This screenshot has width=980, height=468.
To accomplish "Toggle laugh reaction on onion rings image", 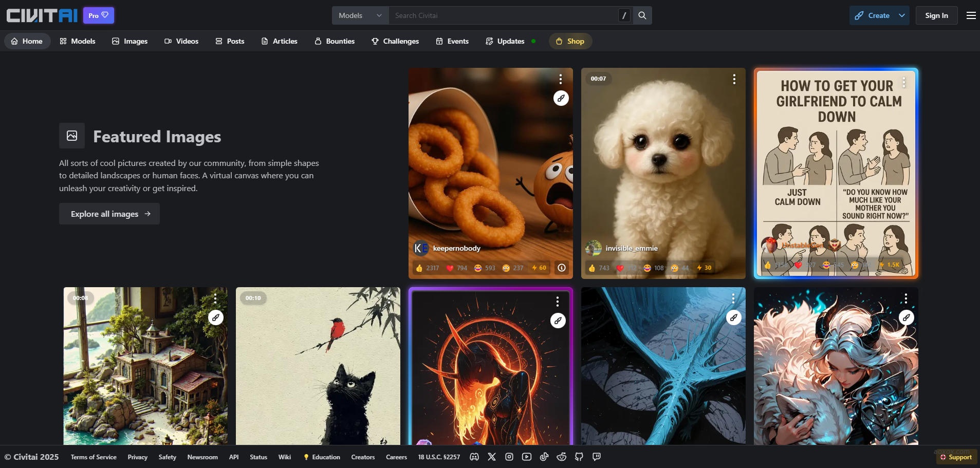I will [x=485, y=268].
